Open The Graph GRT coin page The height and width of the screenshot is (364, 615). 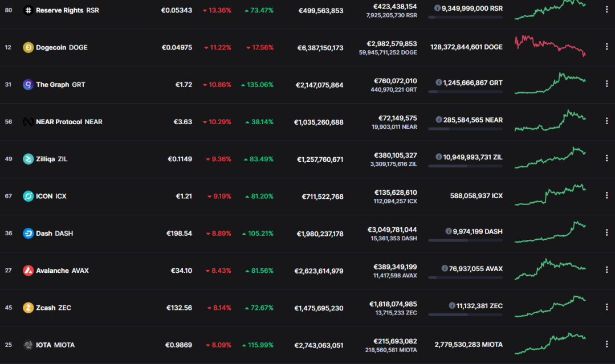[x=60, y=85]
